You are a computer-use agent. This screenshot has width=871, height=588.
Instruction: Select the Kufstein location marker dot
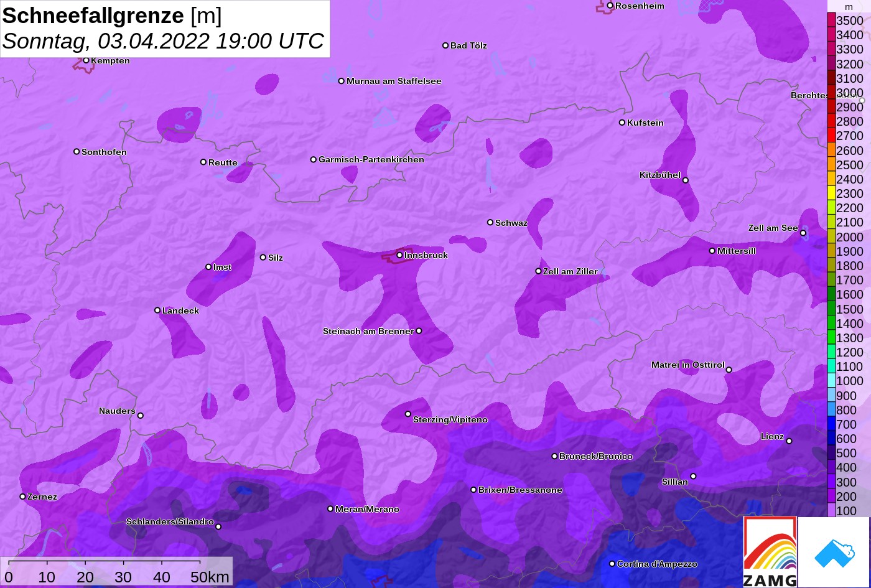[x=622, y=123]
